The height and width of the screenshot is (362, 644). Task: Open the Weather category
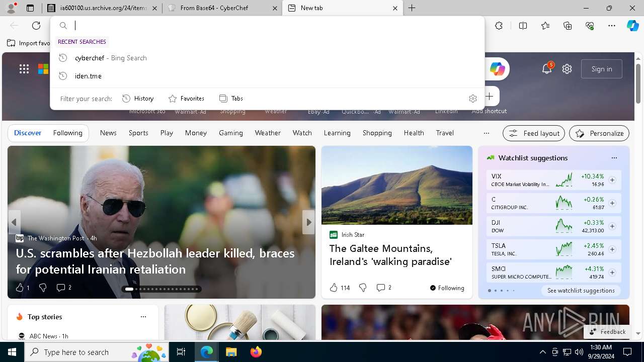tap(268, 133)
